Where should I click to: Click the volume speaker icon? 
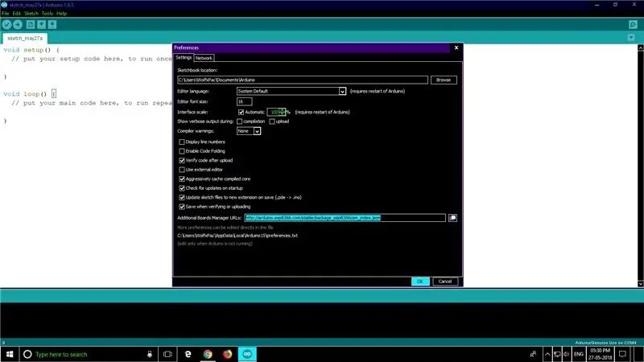[x=567, y=354]
